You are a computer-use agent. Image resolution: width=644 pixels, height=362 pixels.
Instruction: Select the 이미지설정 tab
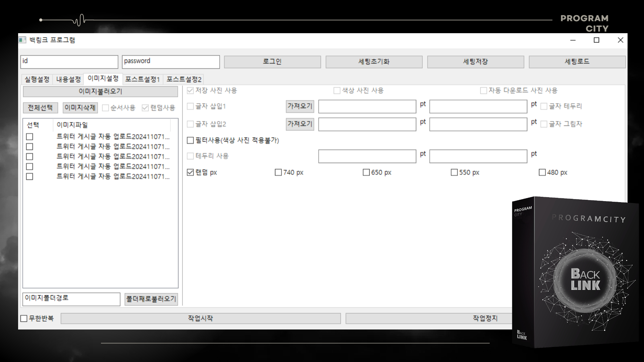[x=103, y=78]
